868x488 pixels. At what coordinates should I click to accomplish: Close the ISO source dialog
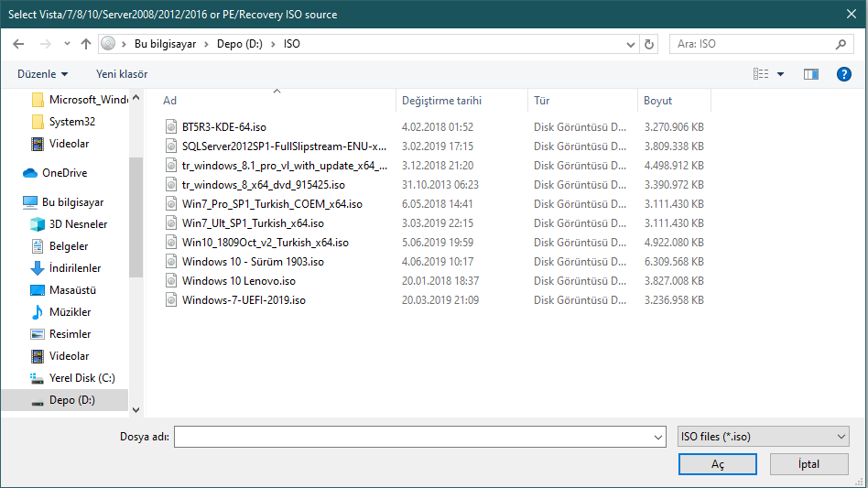click(852, 14)
